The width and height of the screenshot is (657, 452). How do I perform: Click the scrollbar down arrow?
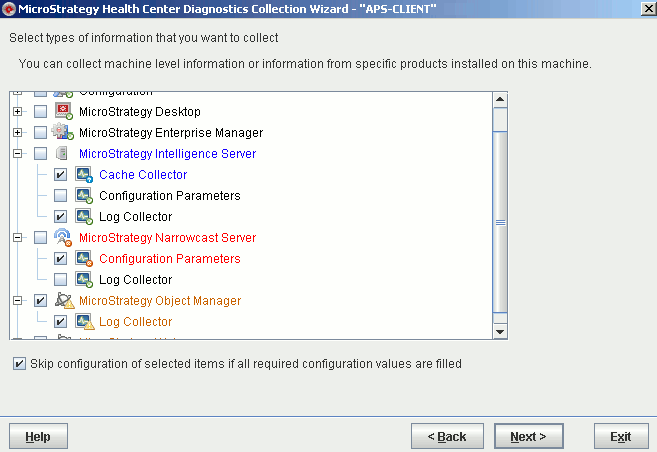(501, 331)
